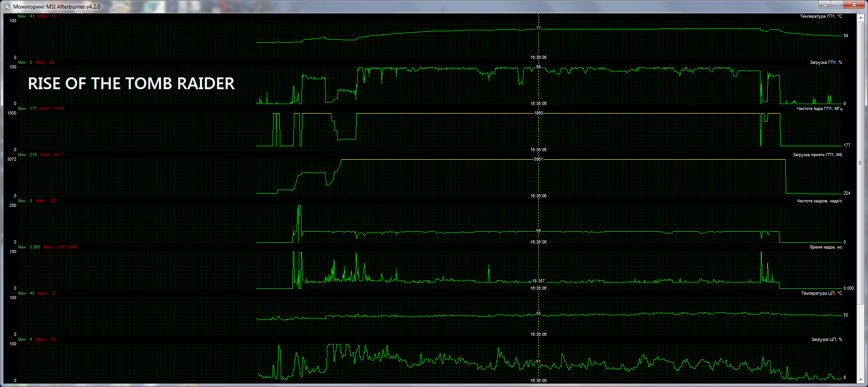Click the 'Мин : 177' core clock minimum
The image size is (868, 387).
point(28,109)
